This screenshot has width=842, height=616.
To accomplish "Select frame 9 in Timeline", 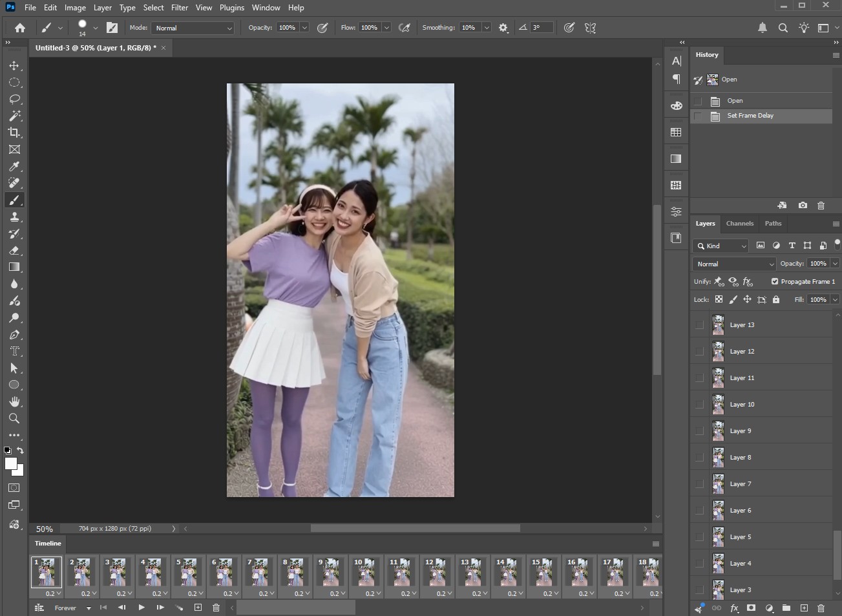I will point(330,573).
